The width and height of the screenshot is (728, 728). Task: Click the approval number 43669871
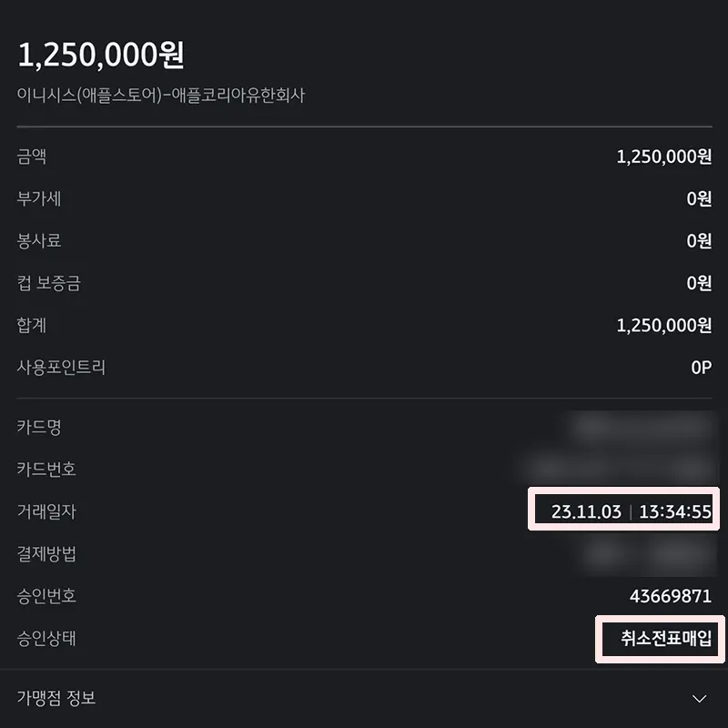[x=671, y=596]
